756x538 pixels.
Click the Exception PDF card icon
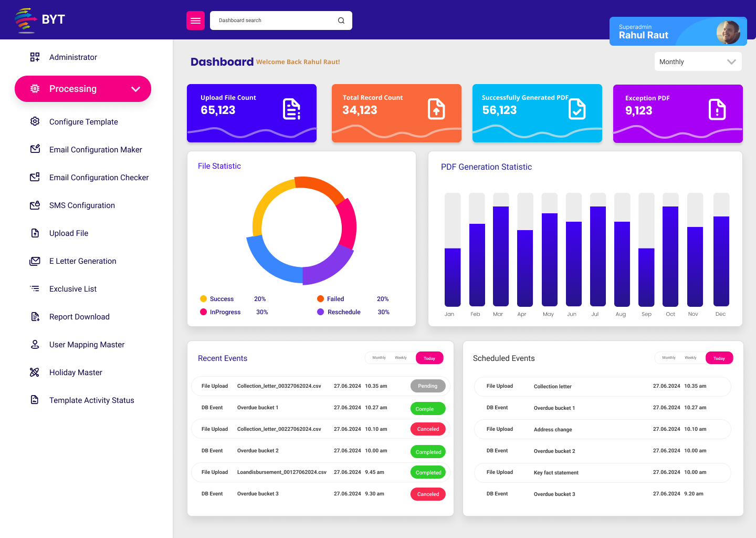pyautogui.click(x=717, y=110)
